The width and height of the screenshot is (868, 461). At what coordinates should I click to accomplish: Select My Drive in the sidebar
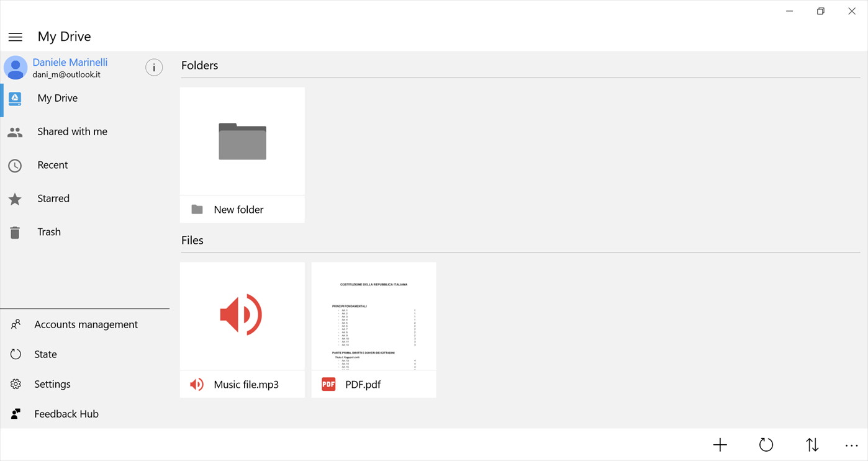[57, 98]
